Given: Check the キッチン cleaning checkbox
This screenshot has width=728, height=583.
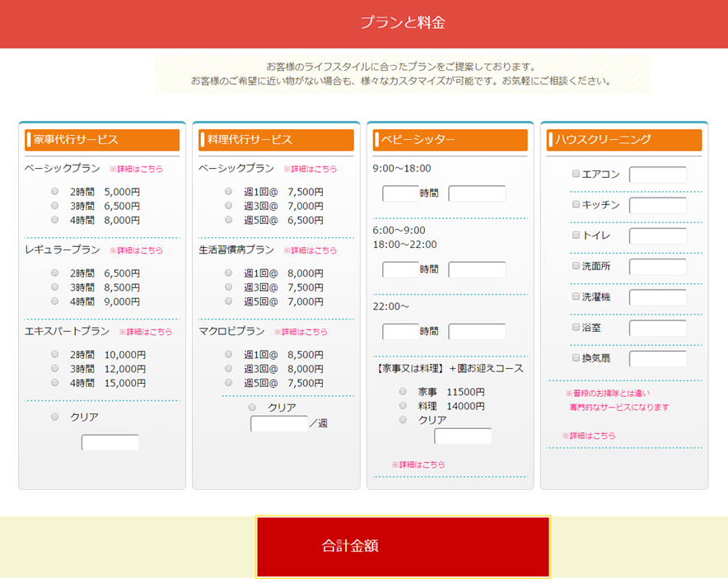Looking at the screenshot, I should click(x=576, y=204).
